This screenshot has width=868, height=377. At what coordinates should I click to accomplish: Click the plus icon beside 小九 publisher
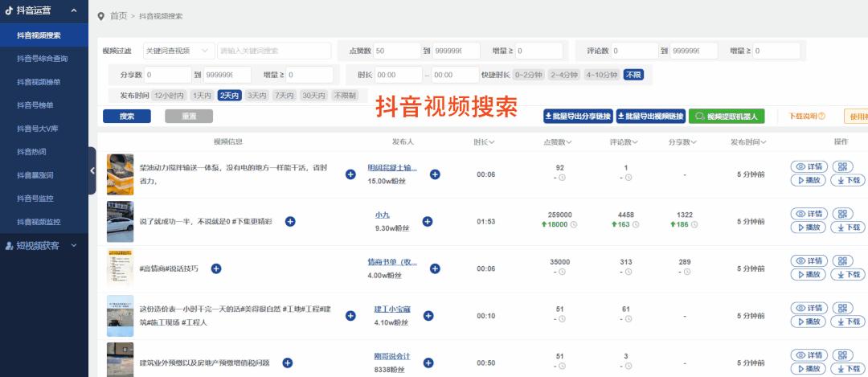pos(428,221)
